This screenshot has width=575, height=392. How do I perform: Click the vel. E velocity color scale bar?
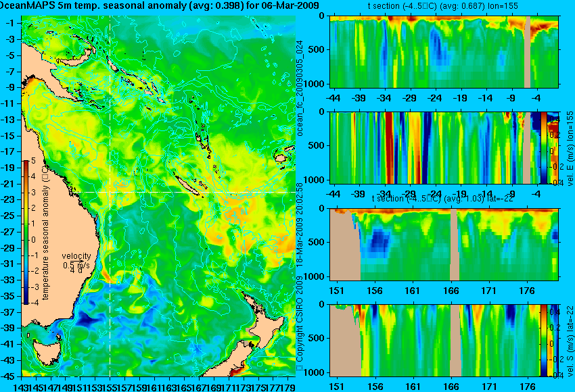coord(544,148)
